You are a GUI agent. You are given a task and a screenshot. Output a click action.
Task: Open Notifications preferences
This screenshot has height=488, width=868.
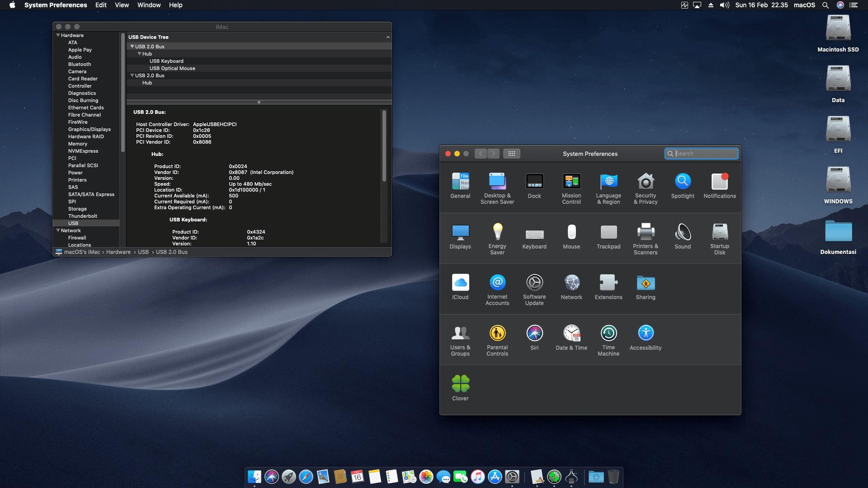coord(720,186)
